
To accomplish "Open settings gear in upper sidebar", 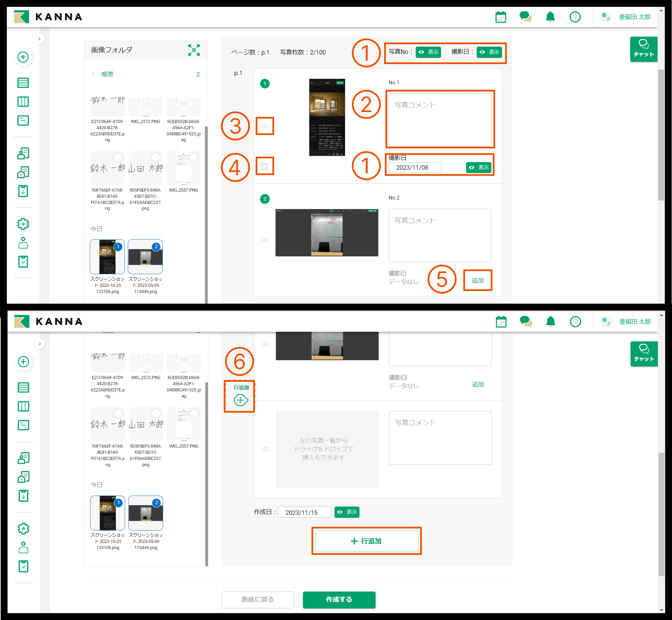I will click(23, 224).
